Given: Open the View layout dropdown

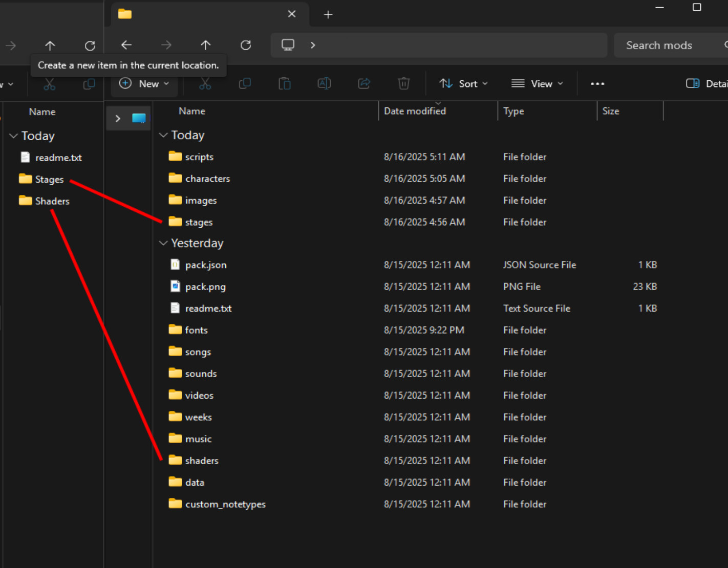Looking at the screenshot, I should click(537, 83).
